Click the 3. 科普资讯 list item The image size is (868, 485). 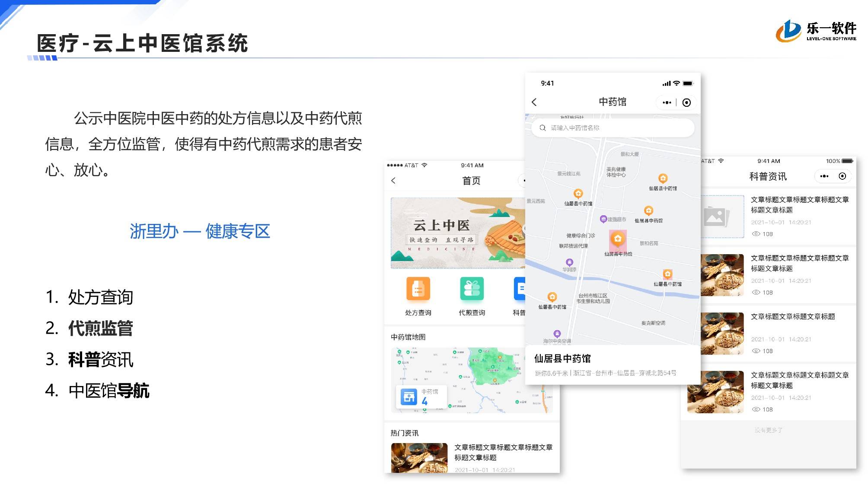pos(89,359)
